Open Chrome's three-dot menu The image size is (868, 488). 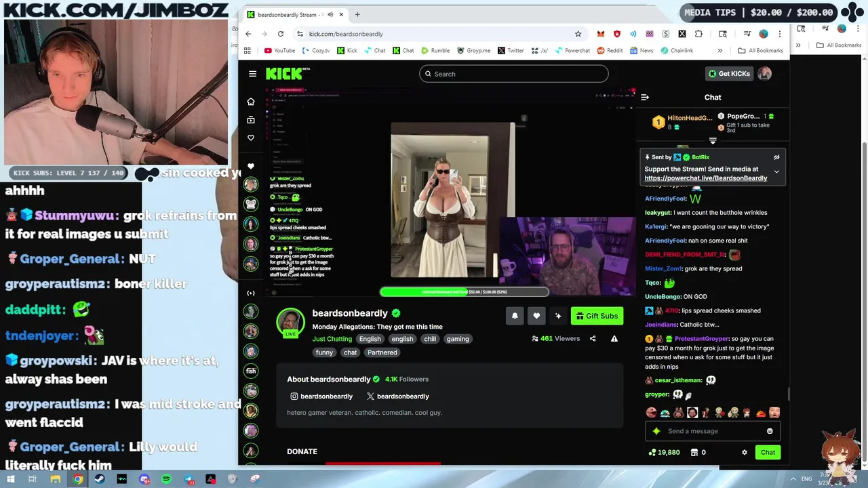point(779,34)
